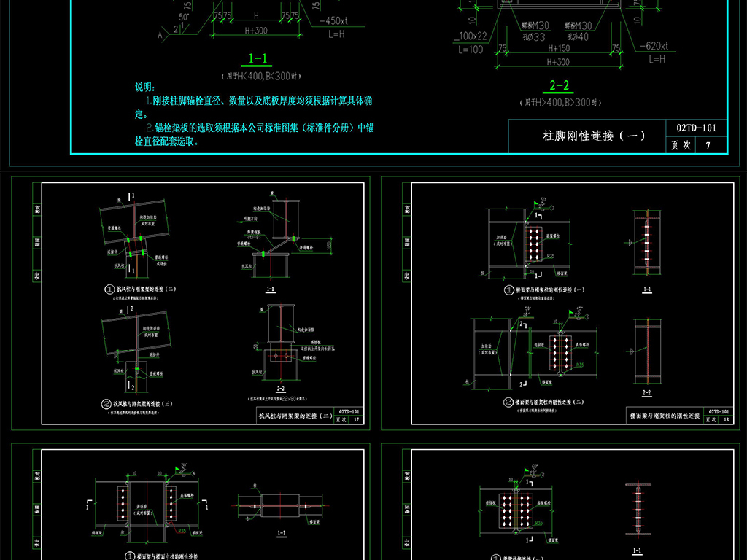Select the page number 7 cell
This screenshot has height=560, width=747.
[x=708, y=145]
